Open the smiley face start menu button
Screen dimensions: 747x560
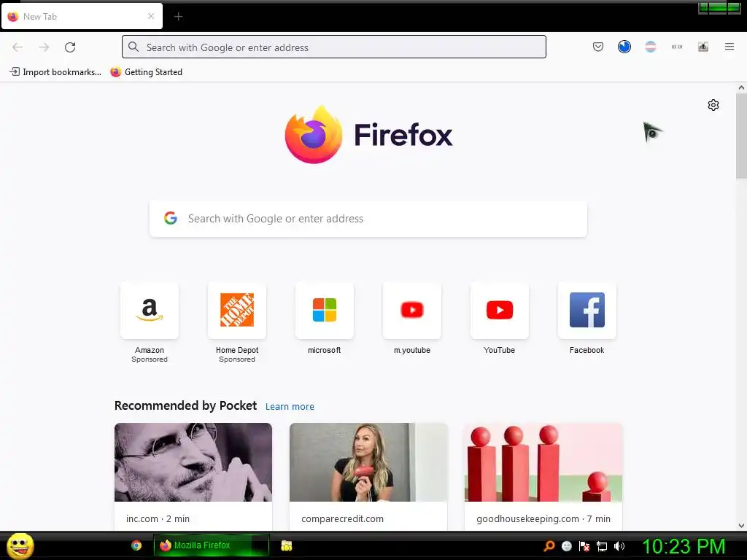tap(20, 545)
